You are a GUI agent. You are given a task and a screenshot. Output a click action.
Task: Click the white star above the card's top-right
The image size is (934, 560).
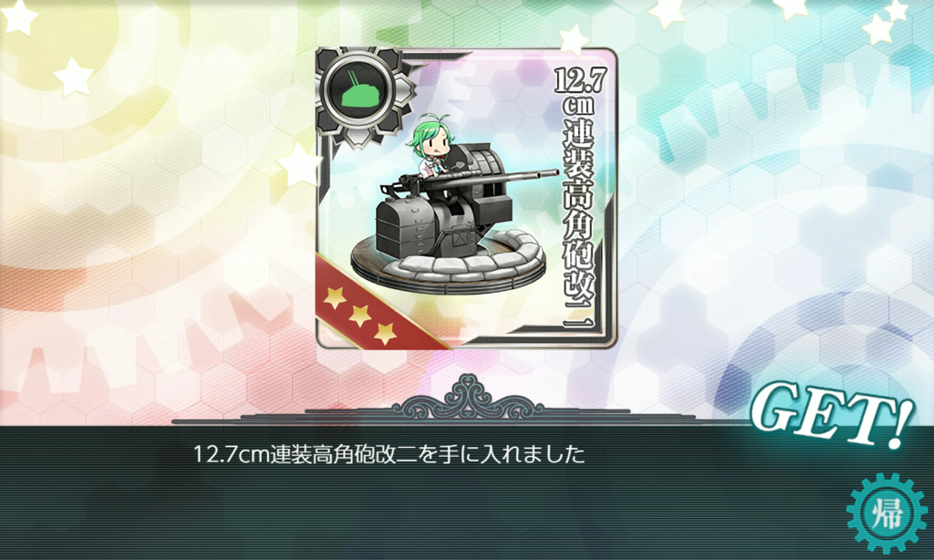(574, 40)
